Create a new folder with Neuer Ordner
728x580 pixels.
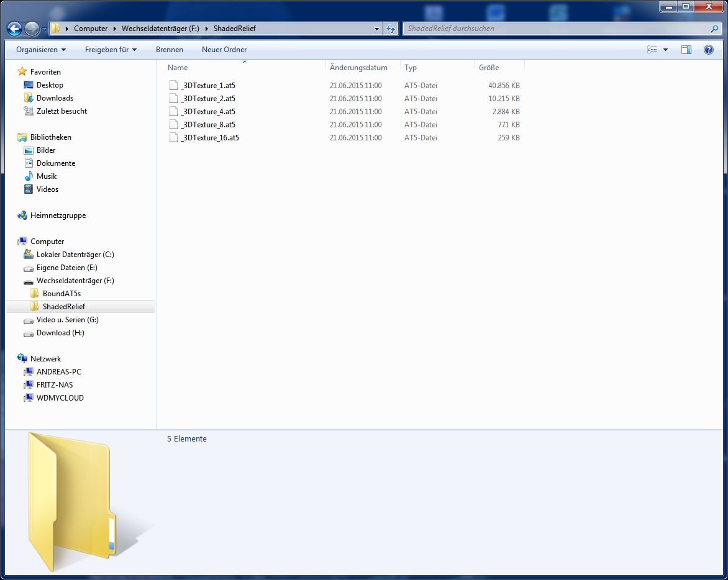pos(224,50)
